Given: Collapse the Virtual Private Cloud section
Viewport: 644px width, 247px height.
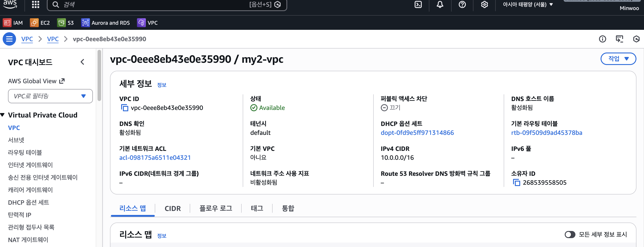Looking at the screenshot, I should tap(2, 115).
